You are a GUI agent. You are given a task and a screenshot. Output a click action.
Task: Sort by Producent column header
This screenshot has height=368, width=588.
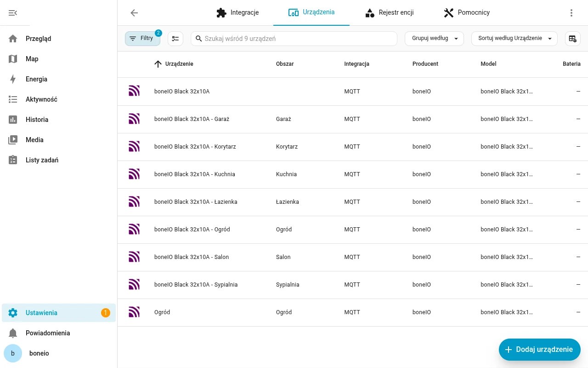coord(425,64)
